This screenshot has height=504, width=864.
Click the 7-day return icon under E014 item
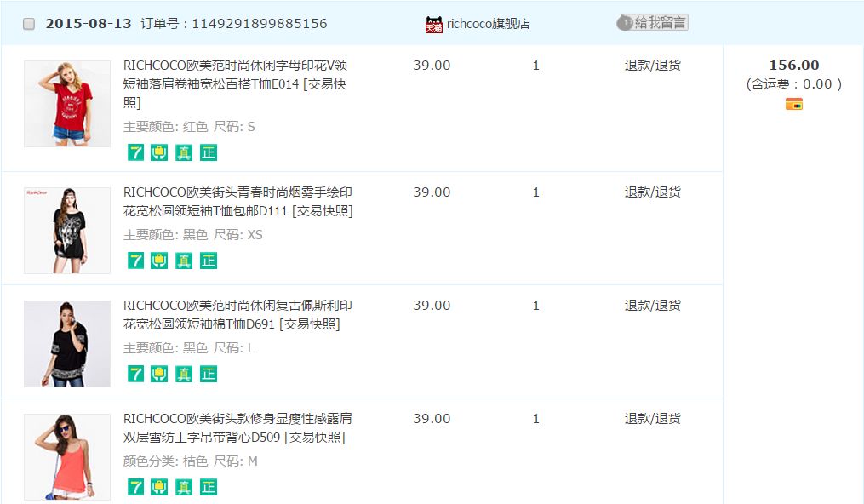pyautogui.click(x=135, y=152)
